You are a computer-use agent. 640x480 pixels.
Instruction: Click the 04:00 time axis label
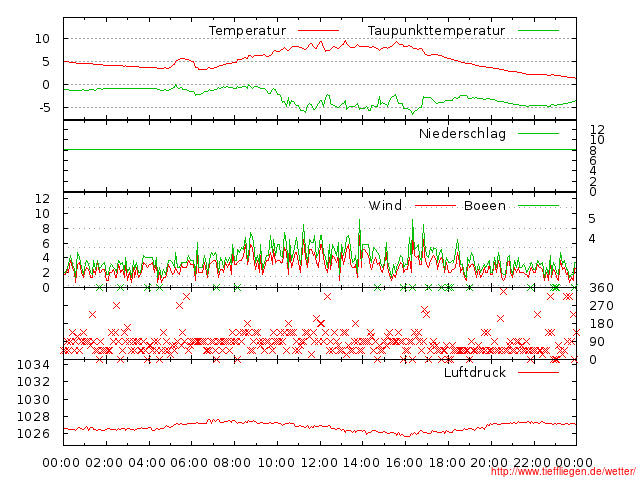pos(147,463)
